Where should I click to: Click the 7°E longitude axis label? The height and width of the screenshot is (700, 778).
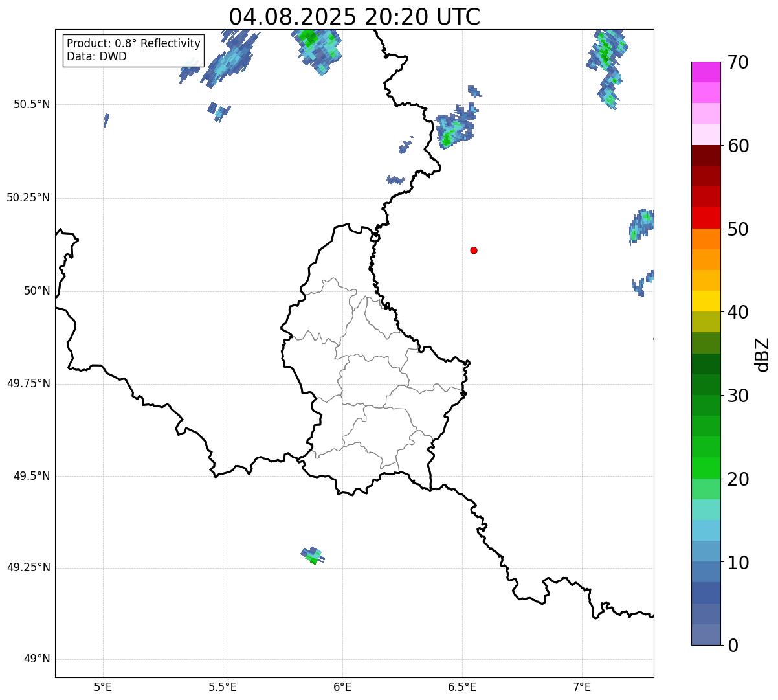click(x=582, y=686)
